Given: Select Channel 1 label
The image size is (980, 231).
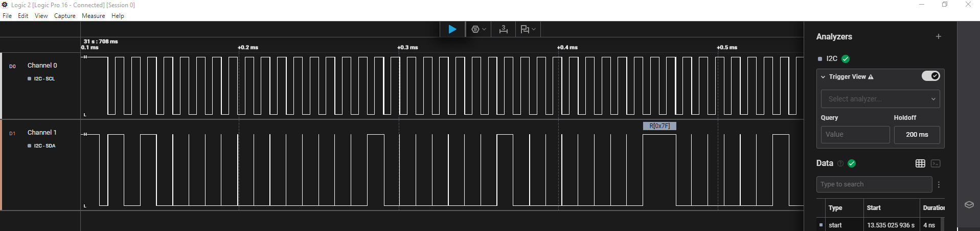Looking at the screenshot, I should coord(42,132).
